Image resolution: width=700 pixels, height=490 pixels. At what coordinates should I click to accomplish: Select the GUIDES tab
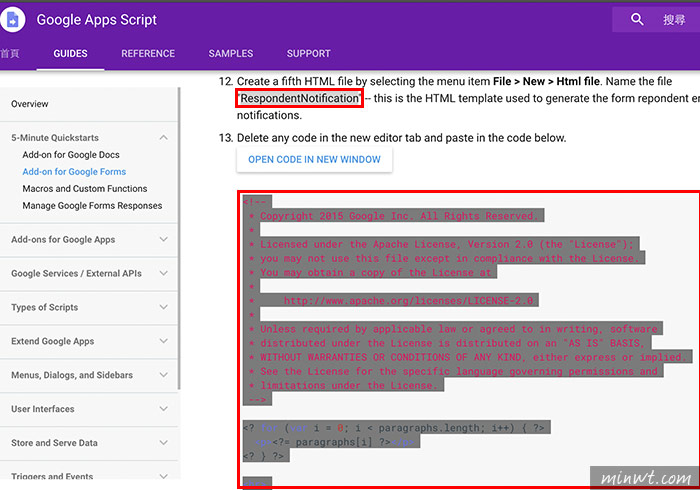tap(71, 54)
